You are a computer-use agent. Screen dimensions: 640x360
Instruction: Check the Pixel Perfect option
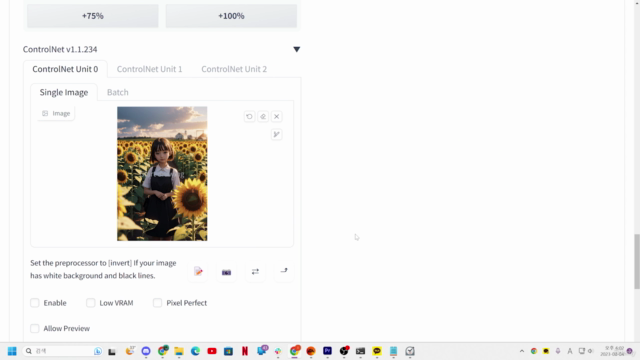pyautogui.click(x=157, y=303)
